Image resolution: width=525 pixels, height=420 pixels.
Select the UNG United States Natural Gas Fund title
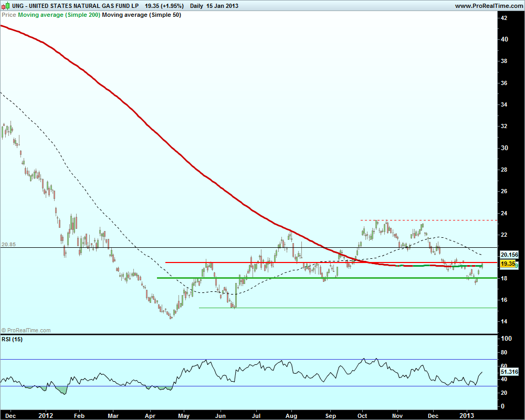(x=75, y=6)
